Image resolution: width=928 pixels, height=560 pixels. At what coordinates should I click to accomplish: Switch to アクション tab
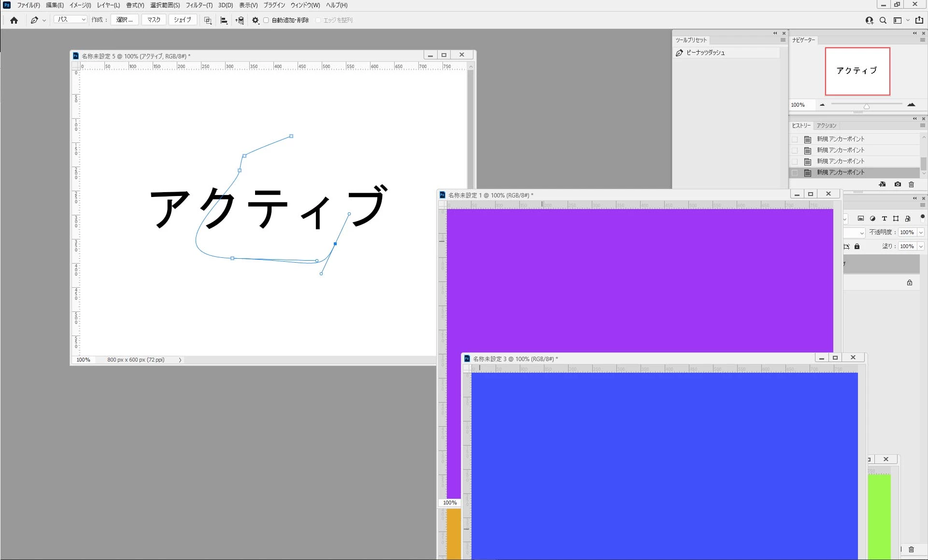(x=827, y=126)
